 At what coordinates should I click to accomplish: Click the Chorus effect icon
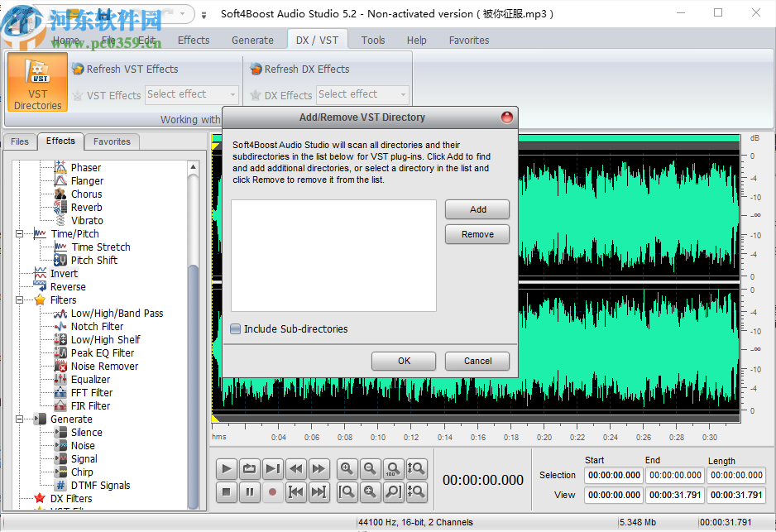[59, 194]
